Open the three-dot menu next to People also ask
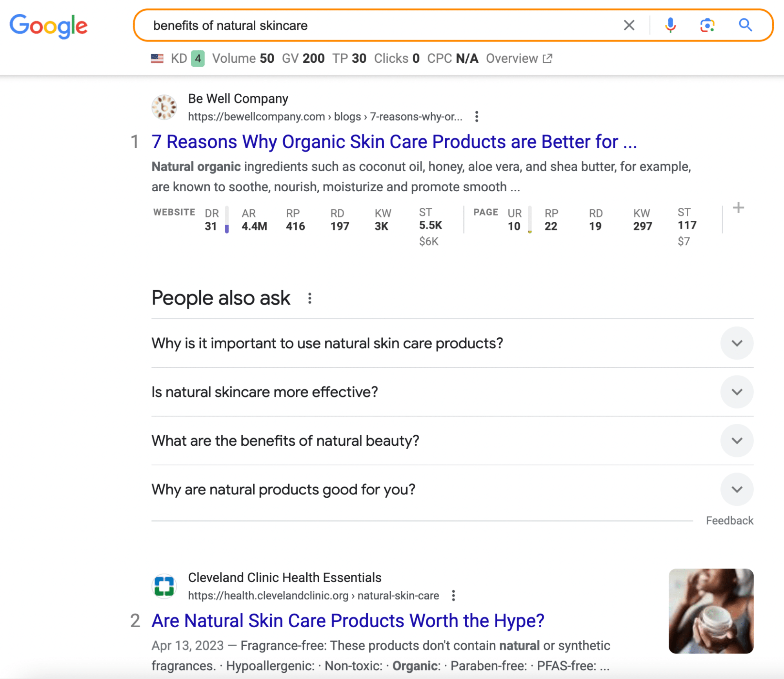 point(310,298)
